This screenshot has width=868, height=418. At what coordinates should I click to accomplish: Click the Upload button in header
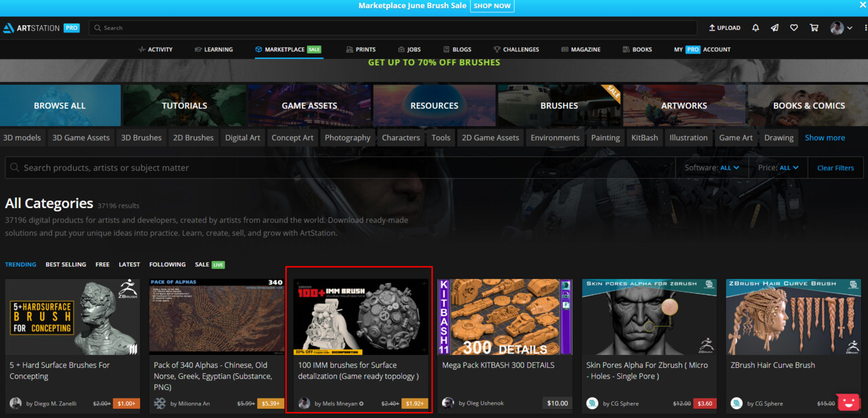724,28
